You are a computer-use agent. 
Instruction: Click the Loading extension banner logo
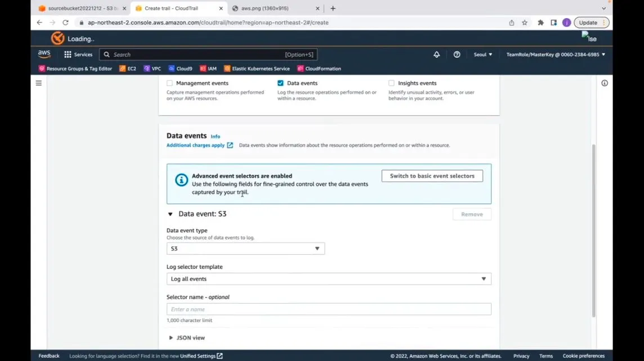[x=58, y=39]
